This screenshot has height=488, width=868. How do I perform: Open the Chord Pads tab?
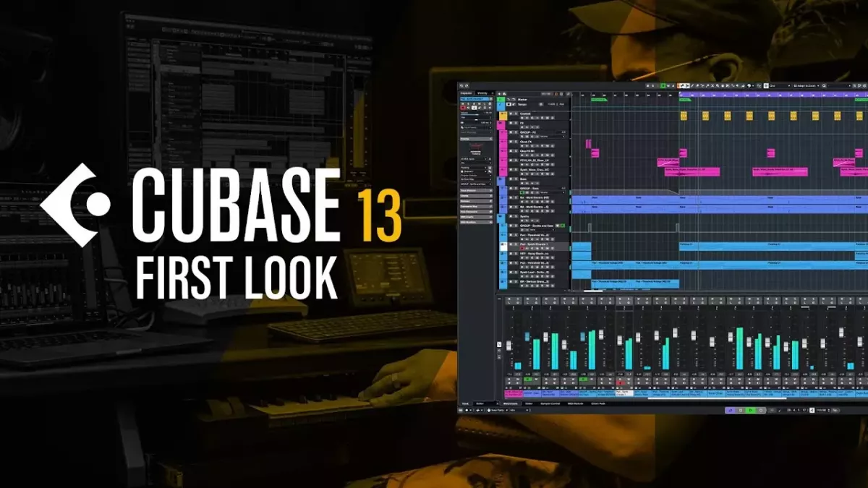(x=598, y=403)
